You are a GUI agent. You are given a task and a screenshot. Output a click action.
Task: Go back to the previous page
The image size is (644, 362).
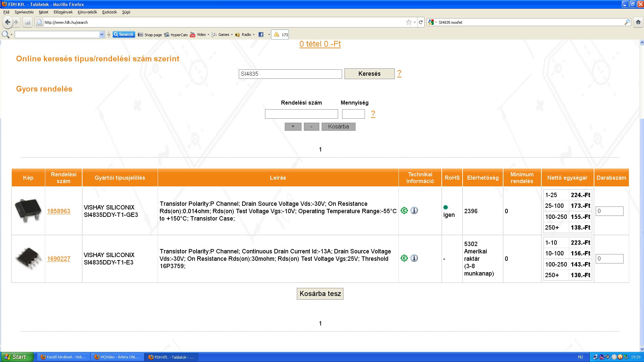click(7, 22)
